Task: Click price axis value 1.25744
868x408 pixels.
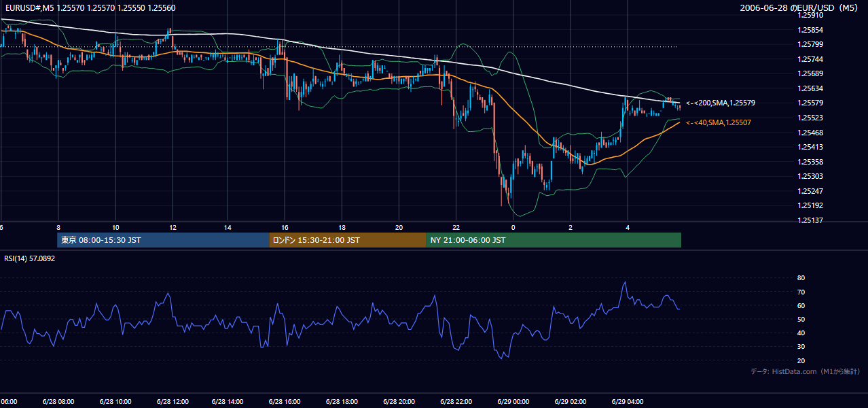Action: (810, 59)
